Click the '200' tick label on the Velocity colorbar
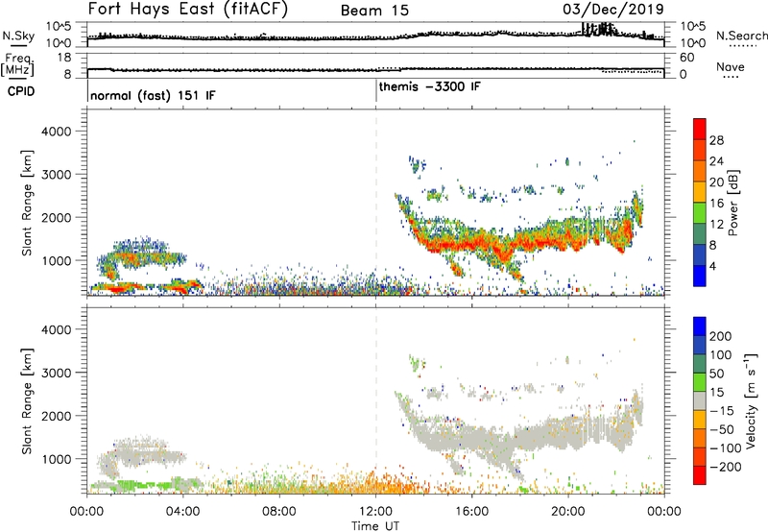768x532 pixels. tap(721, 336)
